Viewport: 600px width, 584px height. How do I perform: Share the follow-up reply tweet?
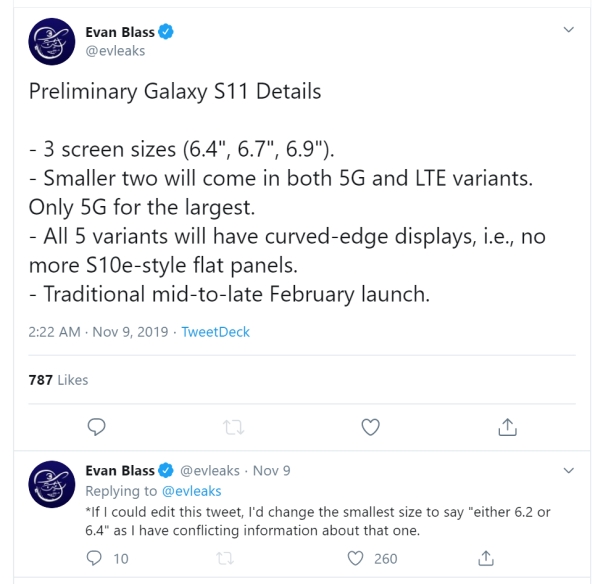click(x=487, y=559)
